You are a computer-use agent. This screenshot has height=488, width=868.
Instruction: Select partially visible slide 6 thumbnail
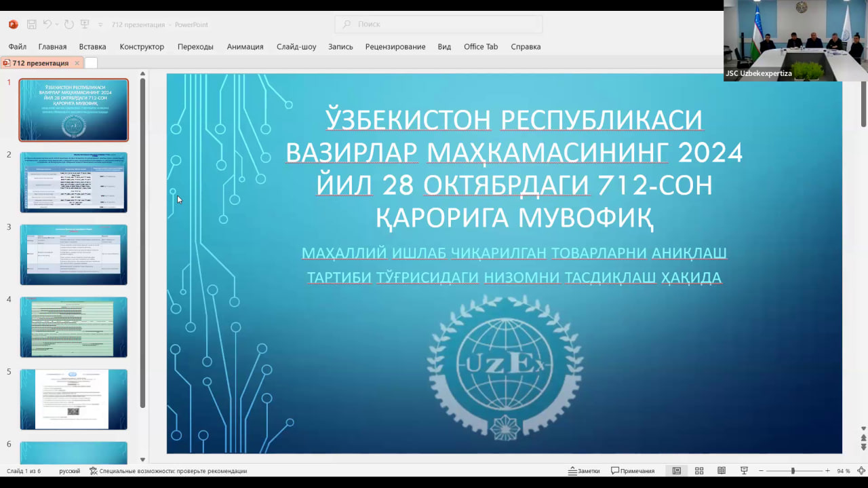coord(73,453)
